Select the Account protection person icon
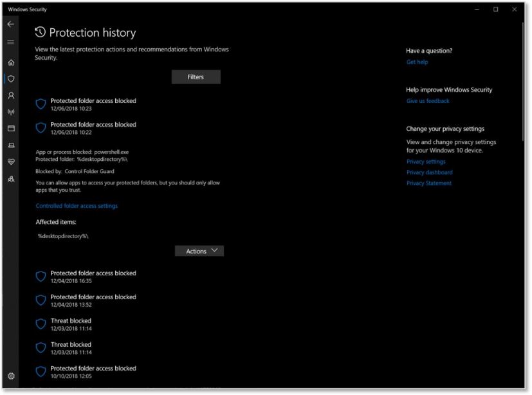Viewport: 532px width, 395px height. coord(12,95)
